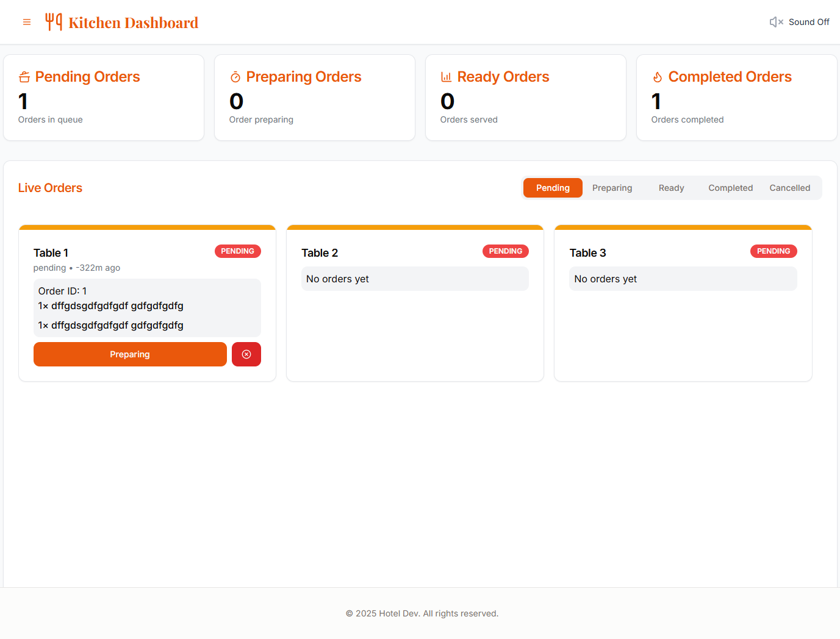The height and width of the screenshot is (639, 840).
Task: Mark Table 1 order as Preparing
Action: coord(130,354)
